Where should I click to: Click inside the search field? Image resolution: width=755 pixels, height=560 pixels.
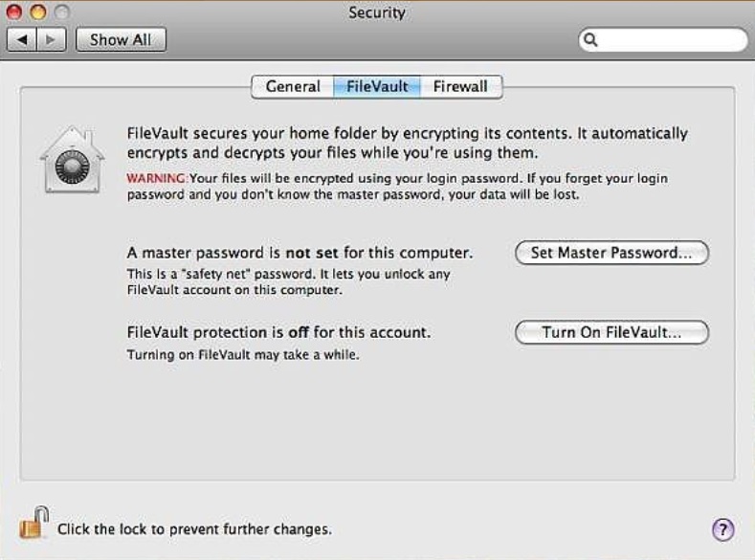[x=672, y=40]
